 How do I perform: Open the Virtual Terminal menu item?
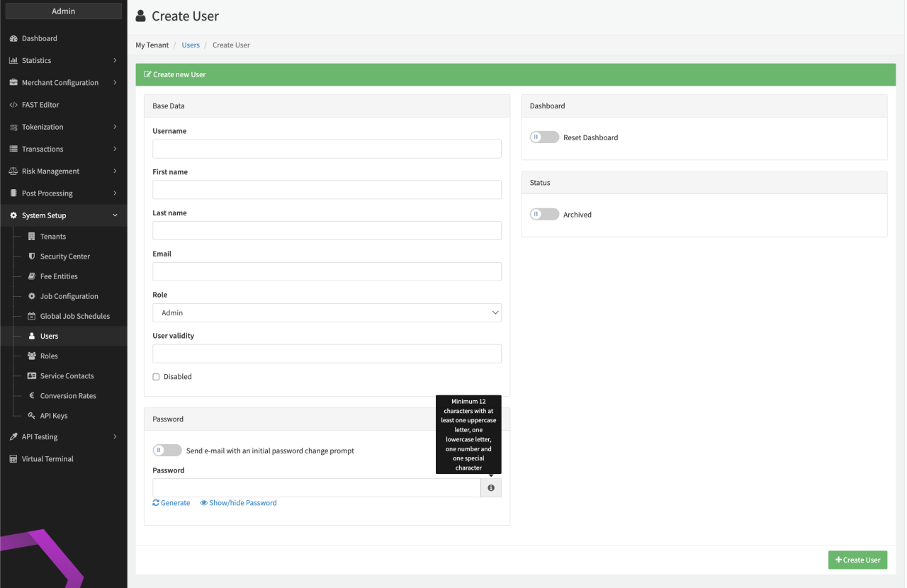tap(47, 459)
